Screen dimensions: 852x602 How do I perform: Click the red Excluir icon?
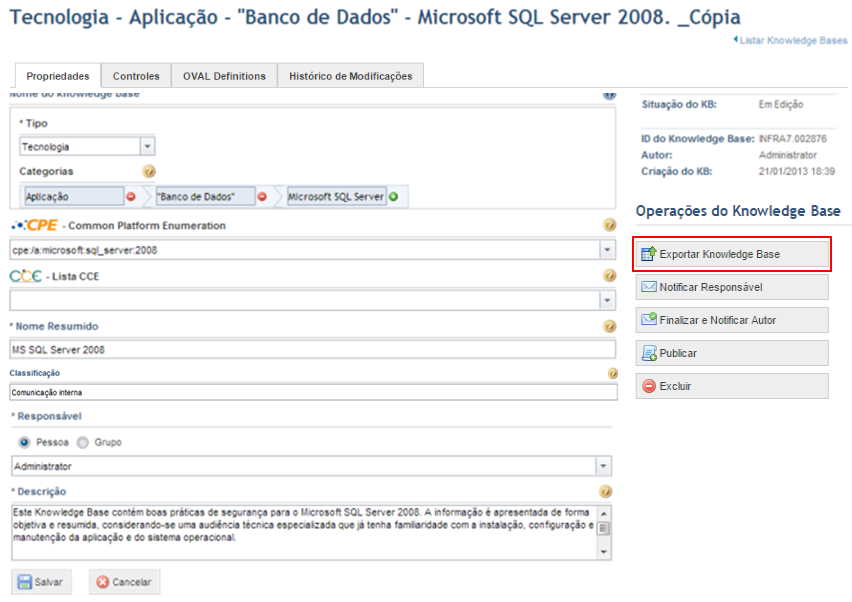click(x=649, y=386)
